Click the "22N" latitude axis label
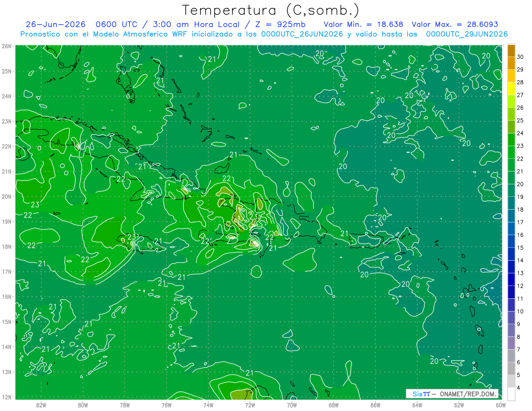The width and height of the screenshot is (532, 411). click(6, 146)
